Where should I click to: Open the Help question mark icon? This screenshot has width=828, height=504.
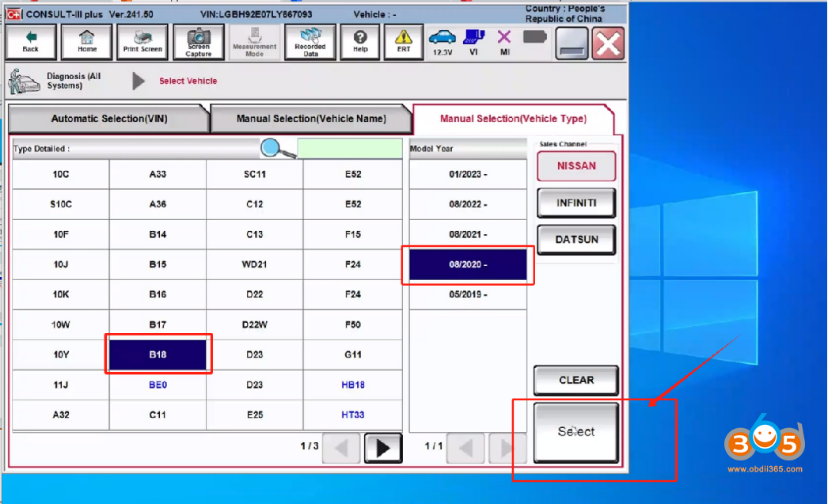(360, 42)
